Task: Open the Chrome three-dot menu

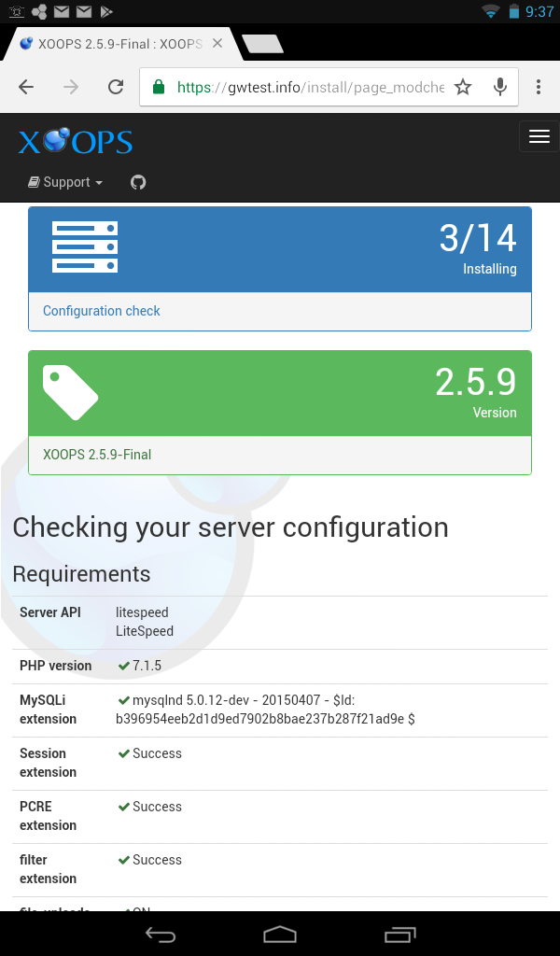Action: pyautogui.click(x=538, y=87)
